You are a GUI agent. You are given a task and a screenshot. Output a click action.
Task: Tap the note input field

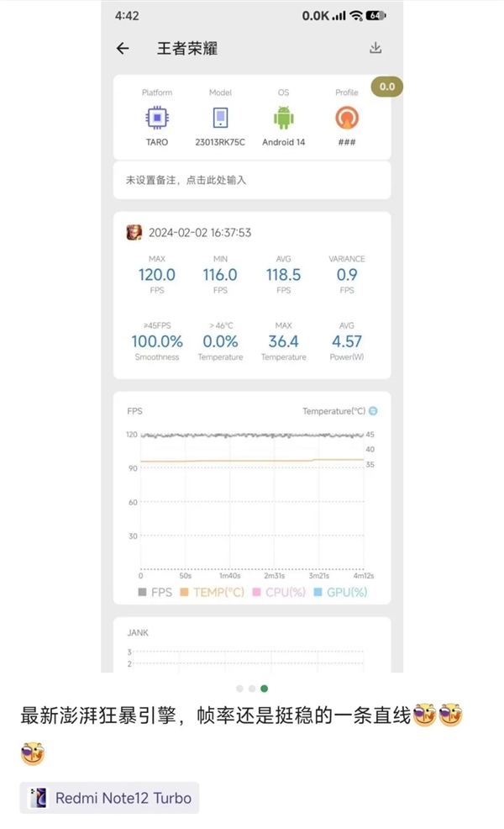click(x=252, y=180)
